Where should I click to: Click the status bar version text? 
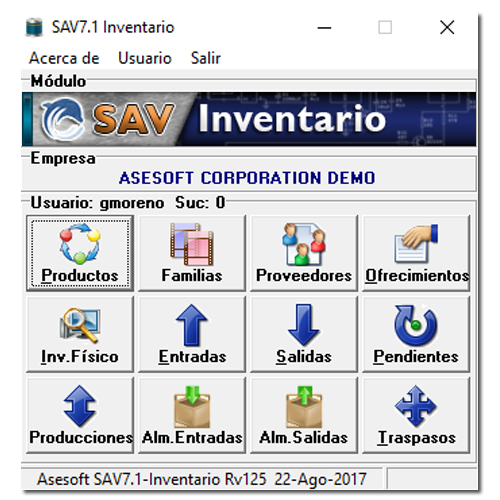coord(202,479)
